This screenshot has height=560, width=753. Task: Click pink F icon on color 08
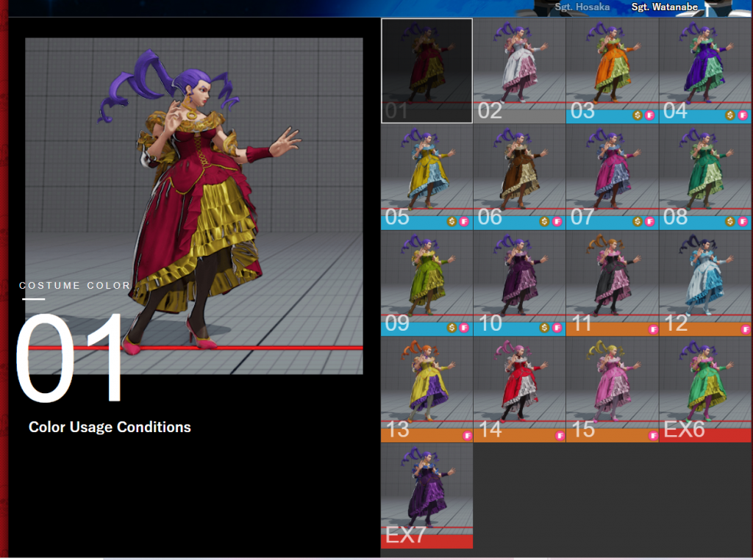coord(743,221)
